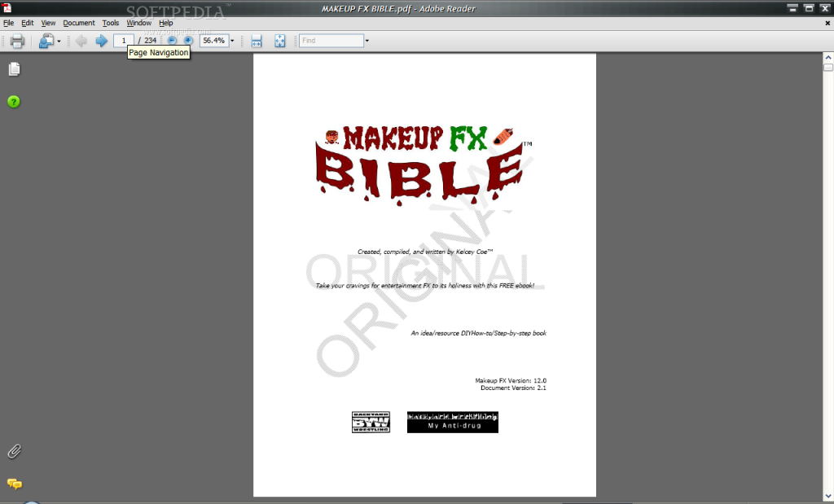Zoom in with the plus button
This screenshot has width=834, height=504.
(x=188, y=41)
